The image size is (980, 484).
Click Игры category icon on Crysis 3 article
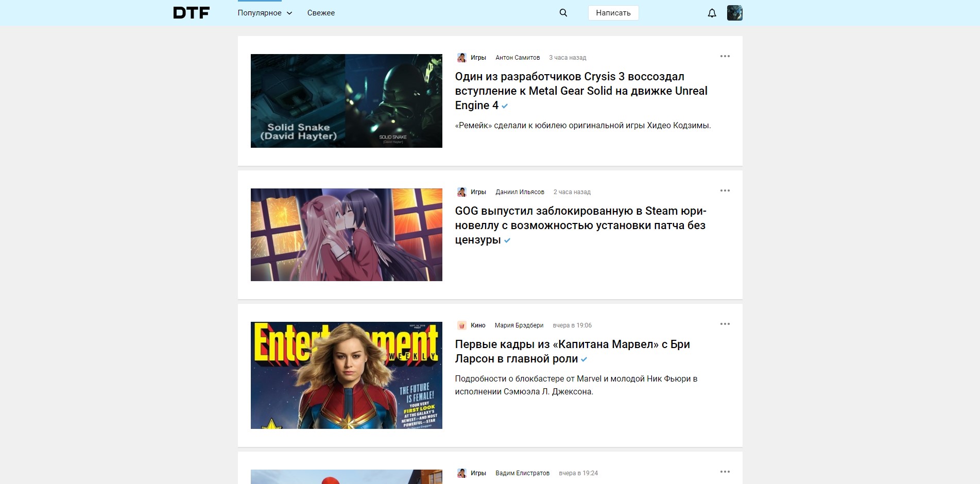[461, 58]
